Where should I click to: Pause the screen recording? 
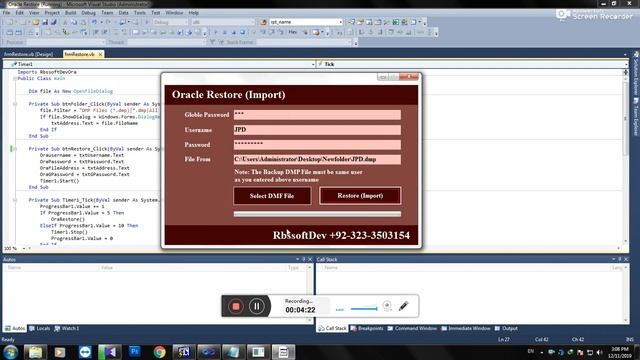click(257, 306)
